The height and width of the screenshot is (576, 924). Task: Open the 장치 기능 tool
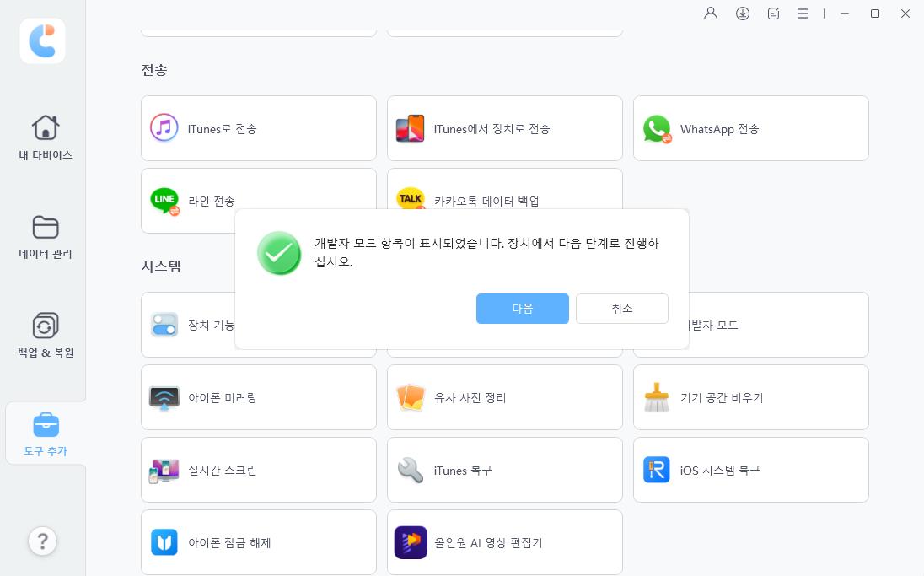tap(202, 325)
